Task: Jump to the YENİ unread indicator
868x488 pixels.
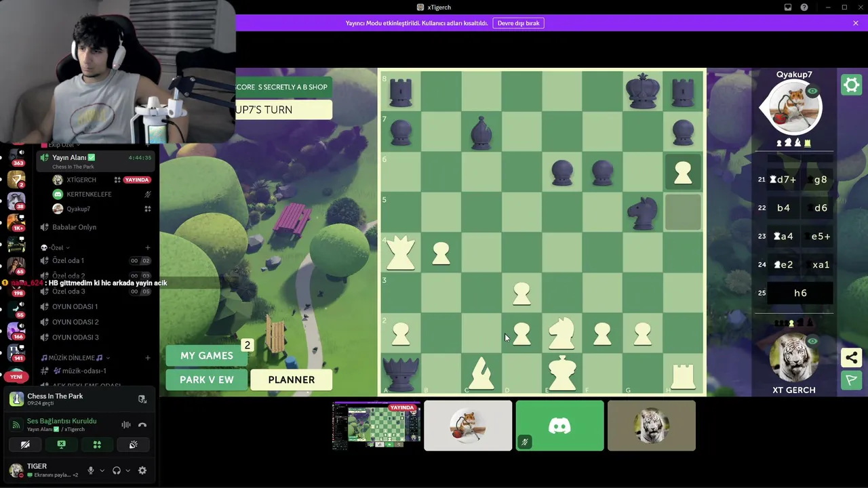Action: coord(16,377)
